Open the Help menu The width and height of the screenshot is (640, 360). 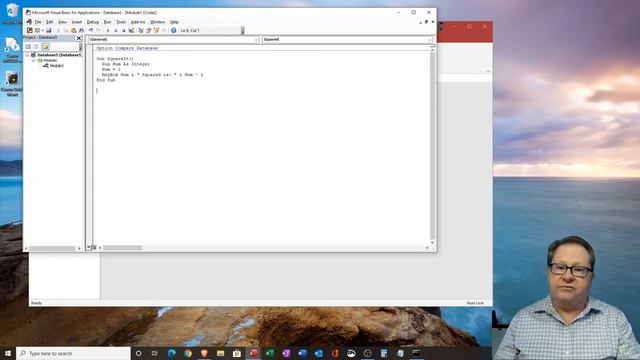(x=174, y=22)
